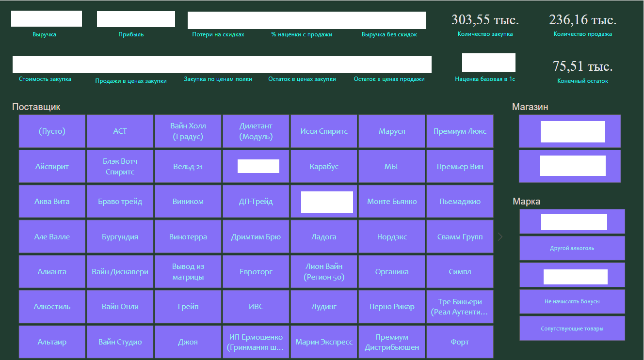Filter by Алианта supplier

coord(52,272)
